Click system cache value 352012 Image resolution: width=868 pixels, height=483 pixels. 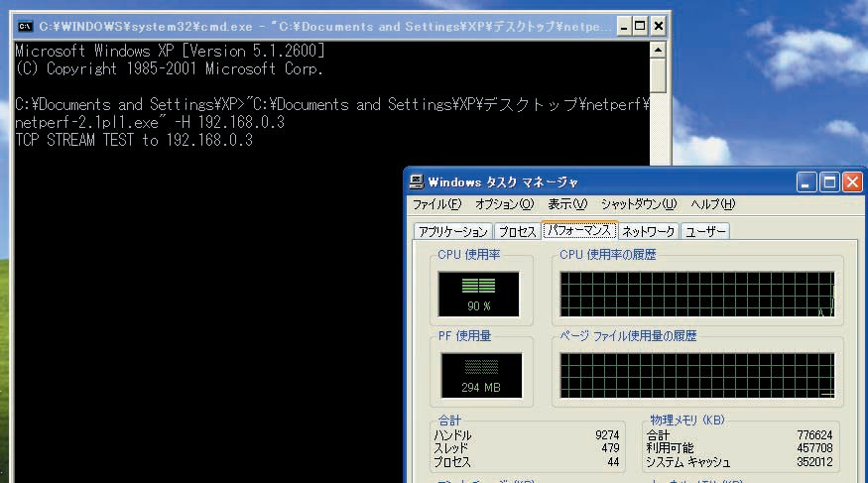pos(814,461)
